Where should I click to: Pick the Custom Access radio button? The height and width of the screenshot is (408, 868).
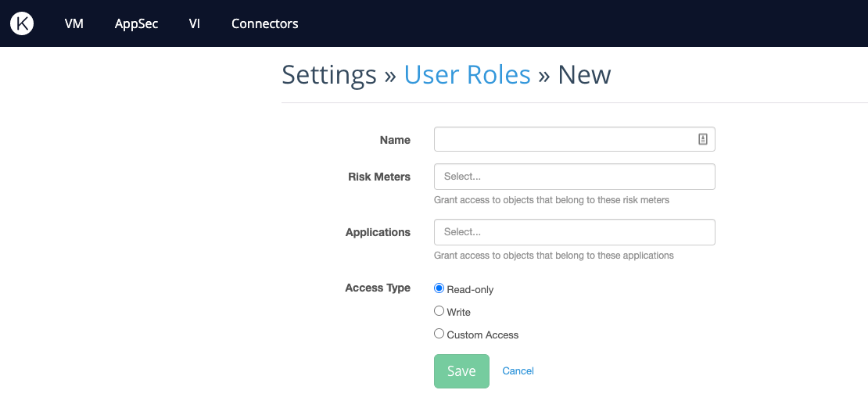coord(439,334)
